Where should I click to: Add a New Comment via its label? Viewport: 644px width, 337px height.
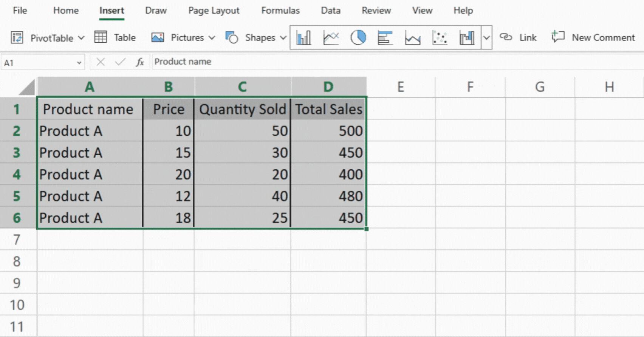pyautogui.click(x=603, y=37)
